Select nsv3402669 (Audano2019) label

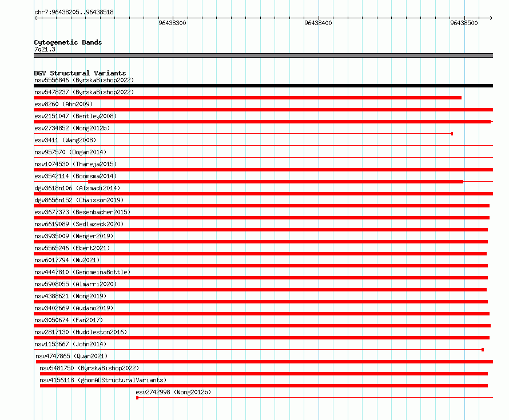point(74,308)
